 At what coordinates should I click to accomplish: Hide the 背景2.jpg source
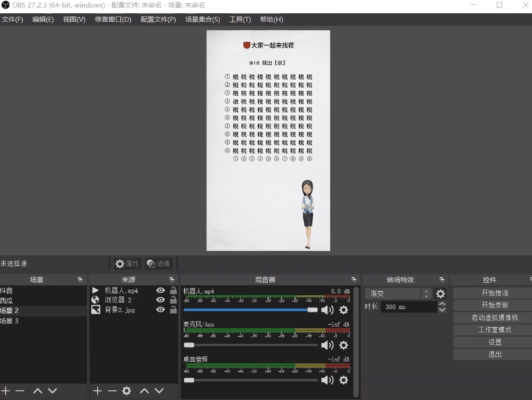coord(161,309)
